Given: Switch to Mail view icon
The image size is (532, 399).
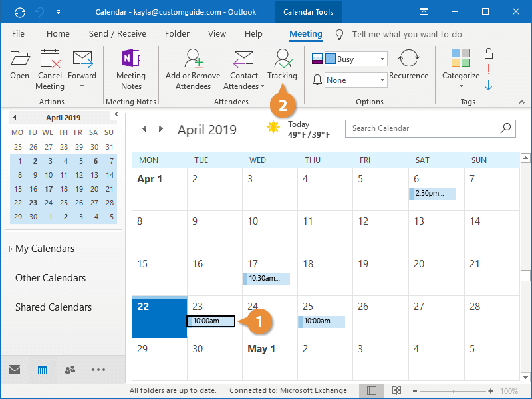Looking at the screenshot, I should (15, 370).
